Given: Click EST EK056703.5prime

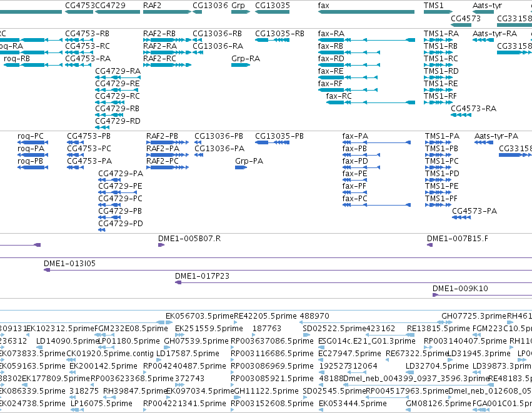Looking at the screenshot, I should (x=199, y=316).
